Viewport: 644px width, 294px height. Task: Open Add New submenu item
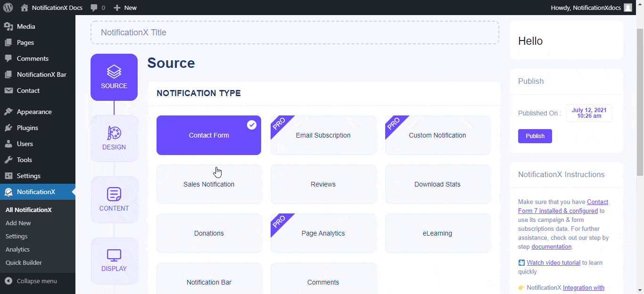click(18, 223)
